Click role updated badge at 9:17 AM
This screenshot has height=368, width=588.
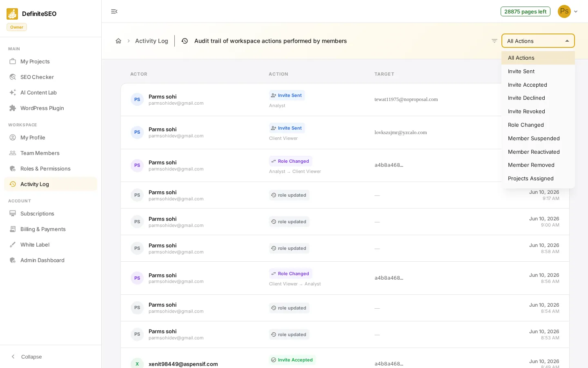coord(289,195)
